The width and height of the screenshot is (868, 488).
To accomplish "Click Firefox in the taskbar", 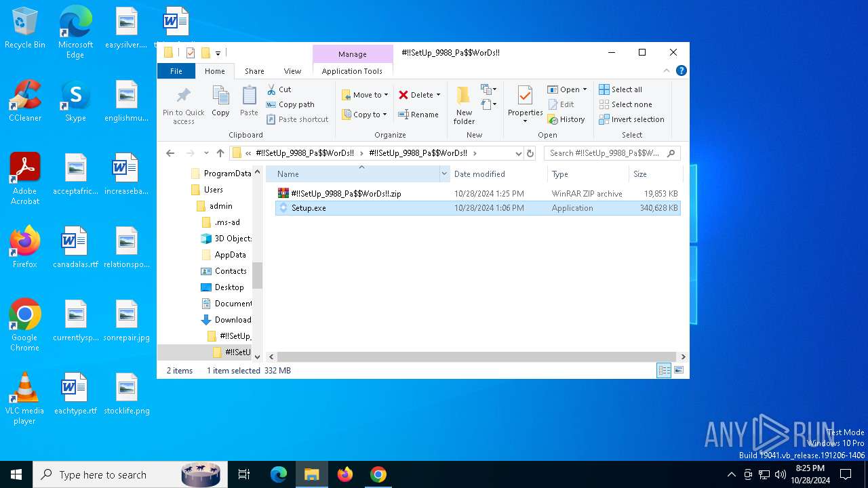I will coord(345,474).
